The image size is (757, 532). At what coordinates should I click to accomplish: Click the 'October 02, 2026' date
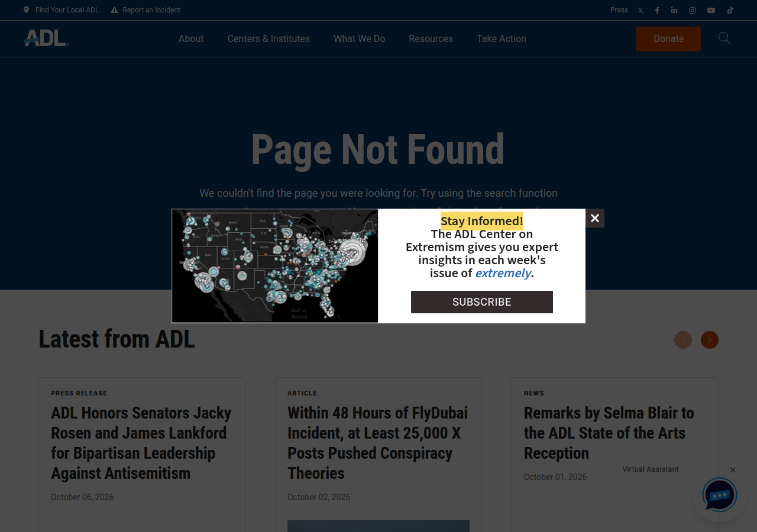(x=319, y=497)
